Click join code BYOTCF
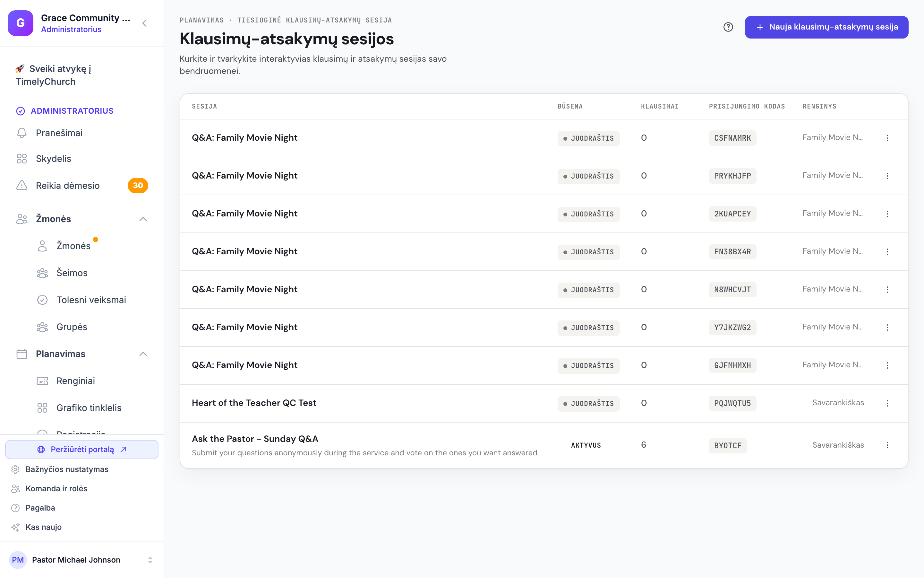 pyautogui.click(x=728, y=445)
